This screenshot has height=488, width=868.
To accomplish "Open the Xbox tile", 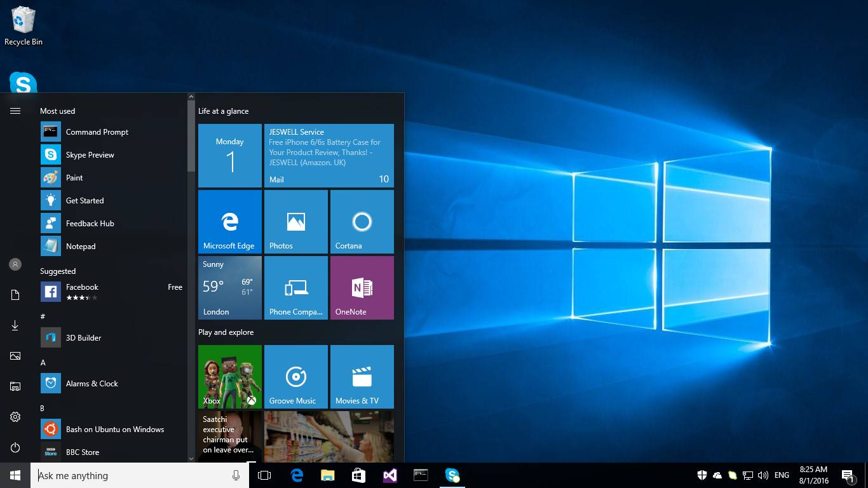I will pos(230,377).
